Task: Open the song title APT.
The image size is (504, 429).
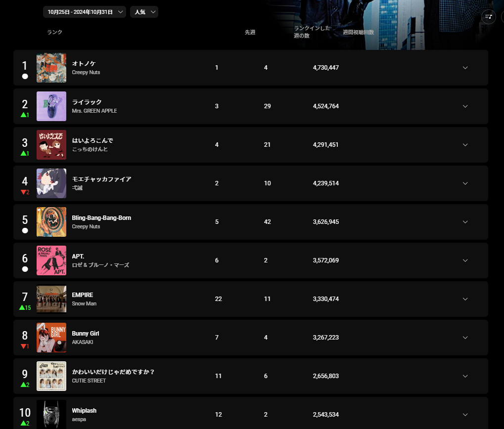Action: click(78, 256)
